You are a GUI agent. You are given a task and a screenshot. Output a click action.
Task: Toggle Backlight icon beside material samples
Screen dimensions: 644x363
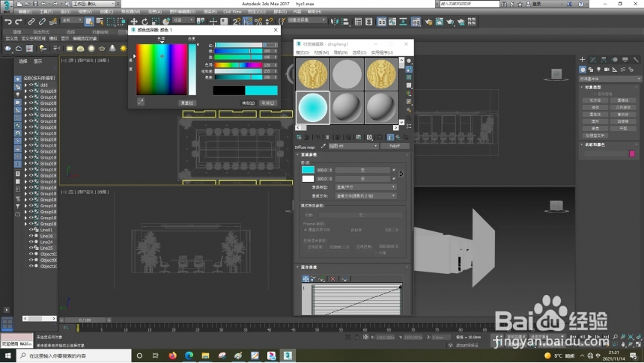(x=409, y=69)
